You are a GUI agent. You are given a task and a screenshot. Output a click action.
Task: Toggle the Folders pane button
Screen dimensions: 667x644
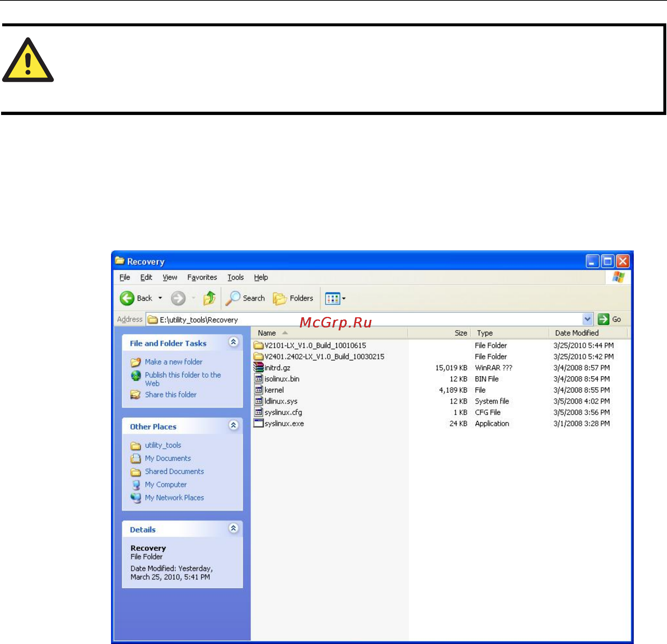pyautogui.click(x=293, y=298)
